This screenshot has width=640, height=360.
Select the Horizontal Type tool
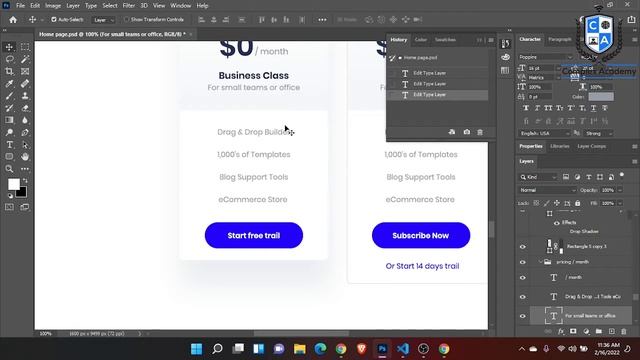(x=9, y=144)
